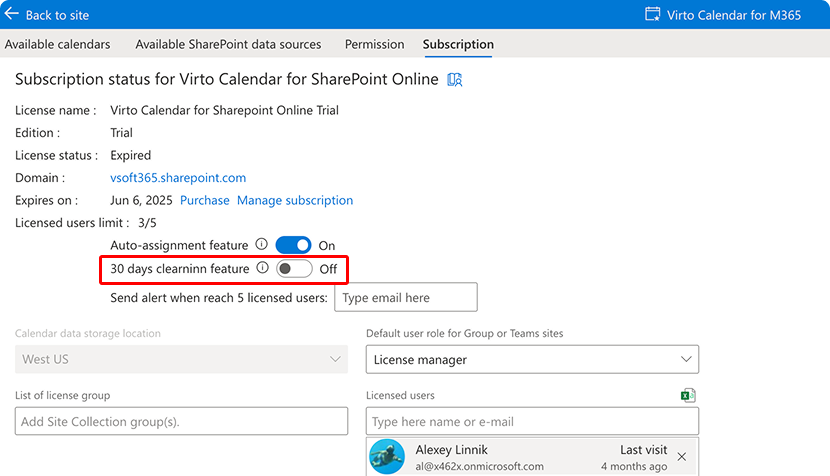Click the Virto Calendar for M365 icon

coord(653,15)
